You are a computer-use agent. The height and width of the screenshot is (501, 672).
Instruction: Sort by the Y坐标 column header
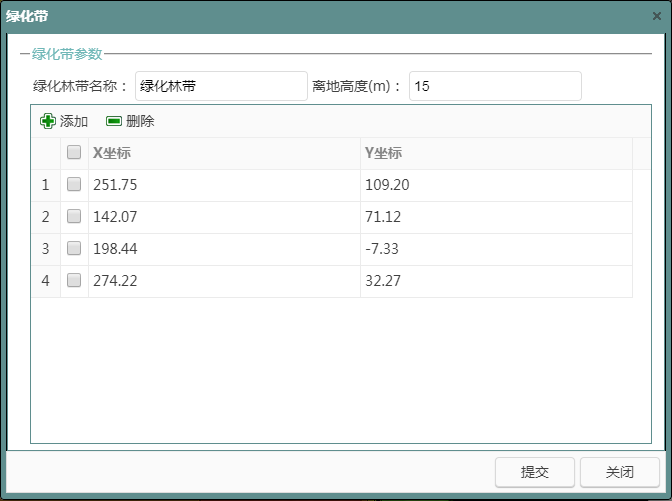(495, 153)
